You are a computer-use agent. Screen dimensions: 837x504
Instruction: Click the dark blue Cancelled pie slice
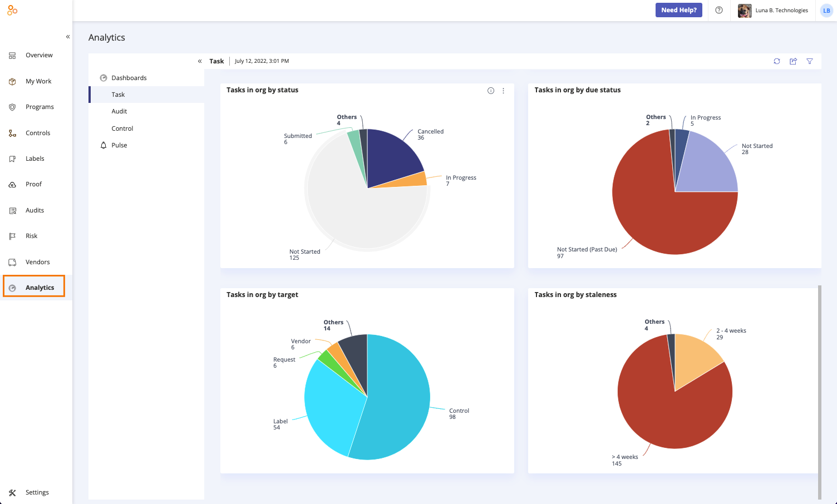(x=392, y=156)
